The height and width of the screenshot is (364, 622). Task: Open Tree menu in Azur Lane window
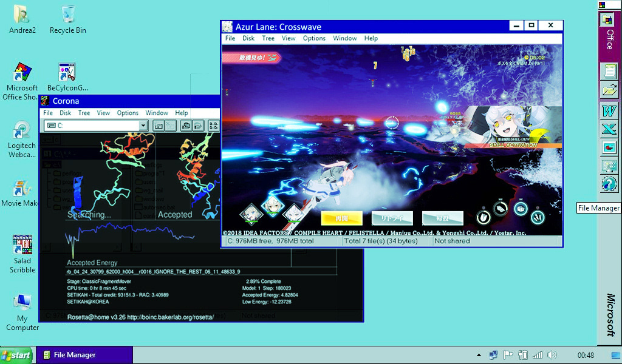[268, 38]
